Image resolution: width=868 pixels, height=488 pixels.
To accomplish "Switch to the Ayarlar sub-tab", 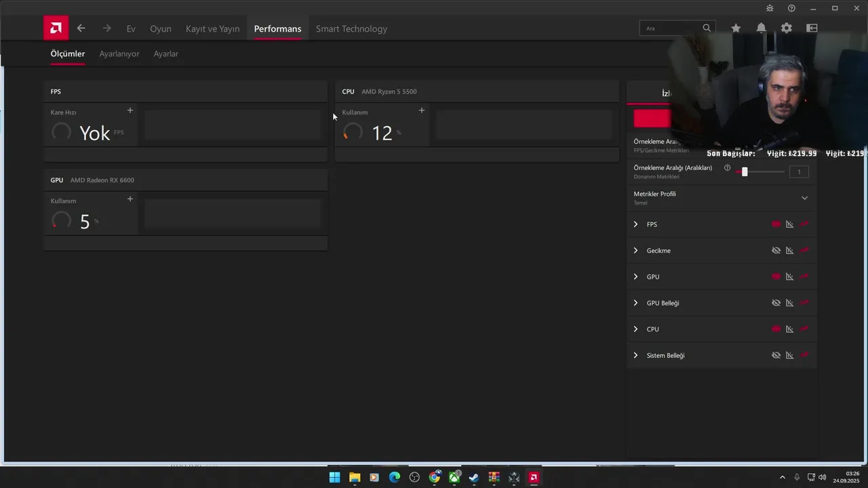I will click(166, 54).
